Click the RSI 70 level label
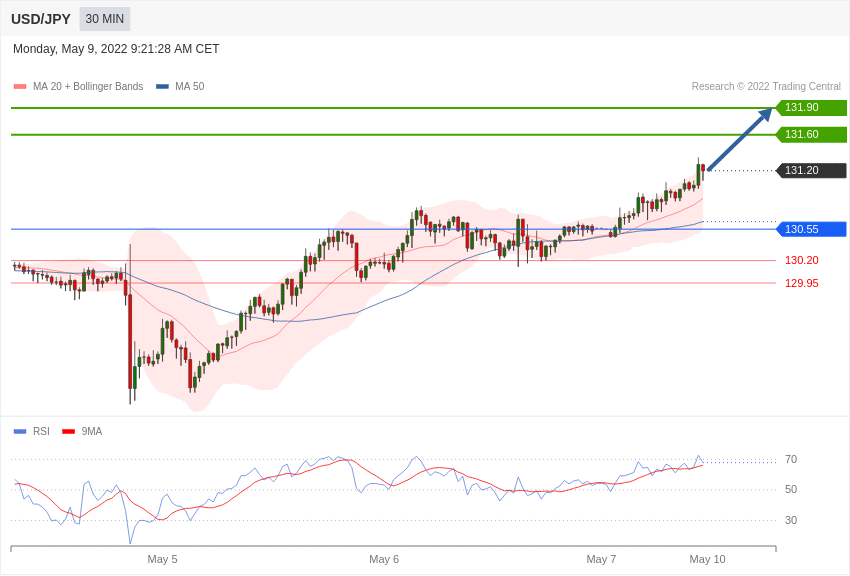Image resolution: width=850 pixels, height=576 pixels. click(791, 460)
